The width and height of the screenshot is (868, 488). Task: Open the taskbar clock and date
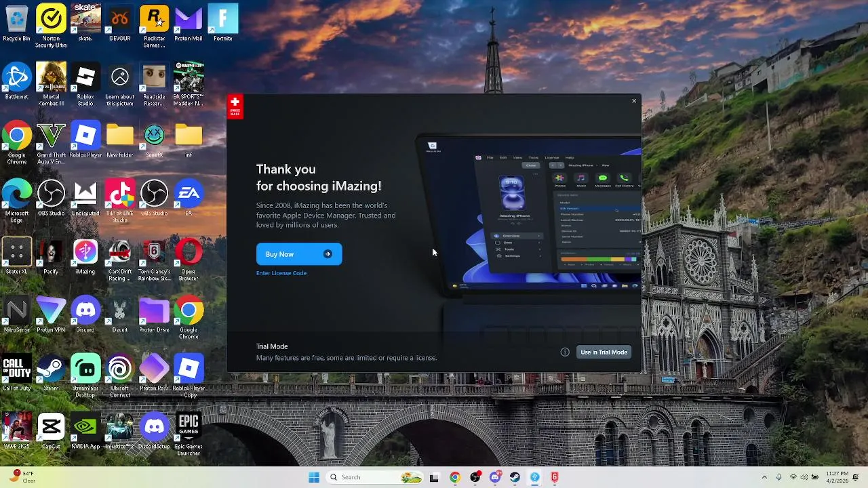[x=837, y=477]
